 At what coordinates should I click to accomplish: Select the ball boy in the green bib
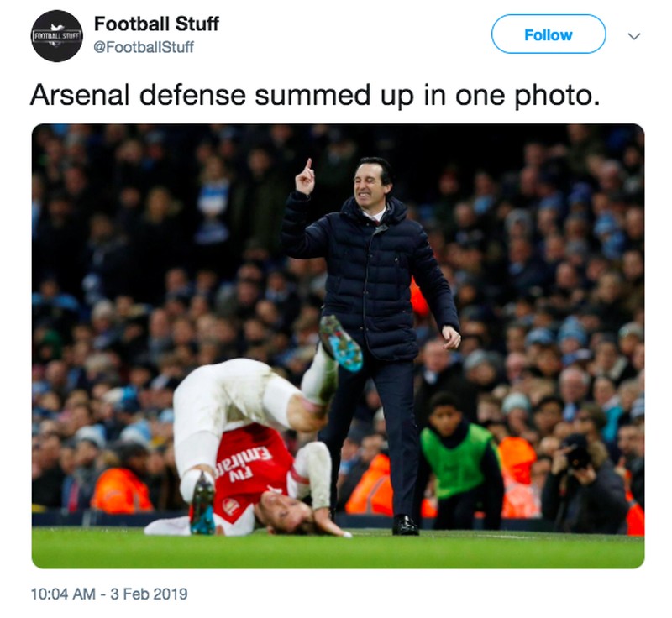[x=457, y=460]
